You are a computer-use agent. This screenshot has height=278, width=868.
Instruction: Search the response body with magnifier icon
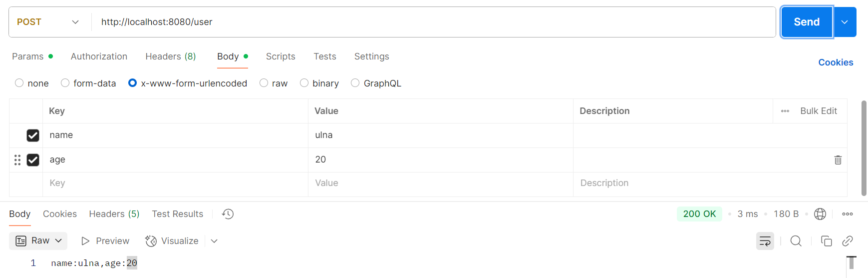coord(796,241)
